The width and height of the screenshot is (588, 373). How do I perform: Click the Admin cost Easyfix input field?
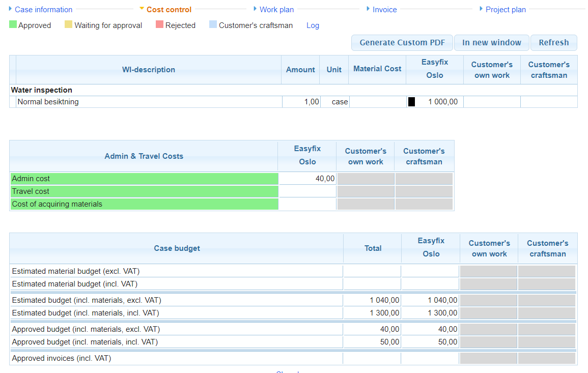(307, 179)
